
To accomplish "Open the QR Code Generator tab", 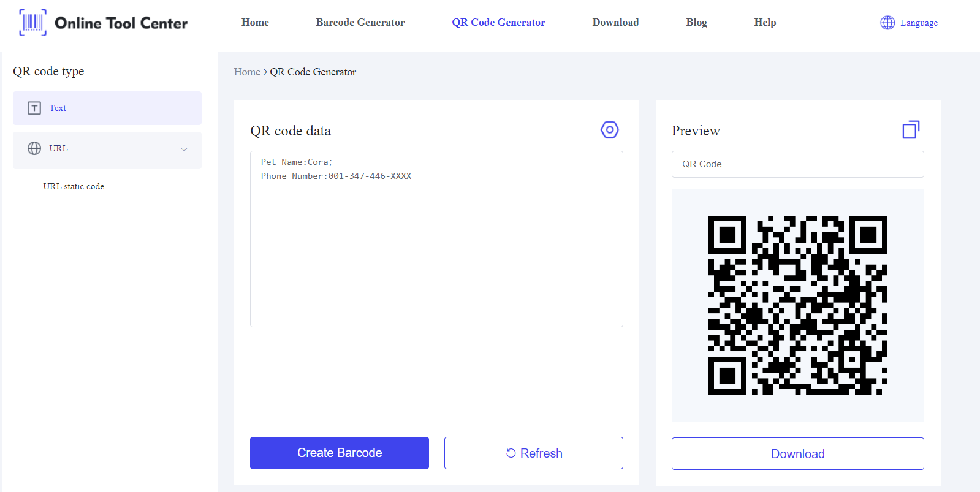I will [x=498, y=23].
